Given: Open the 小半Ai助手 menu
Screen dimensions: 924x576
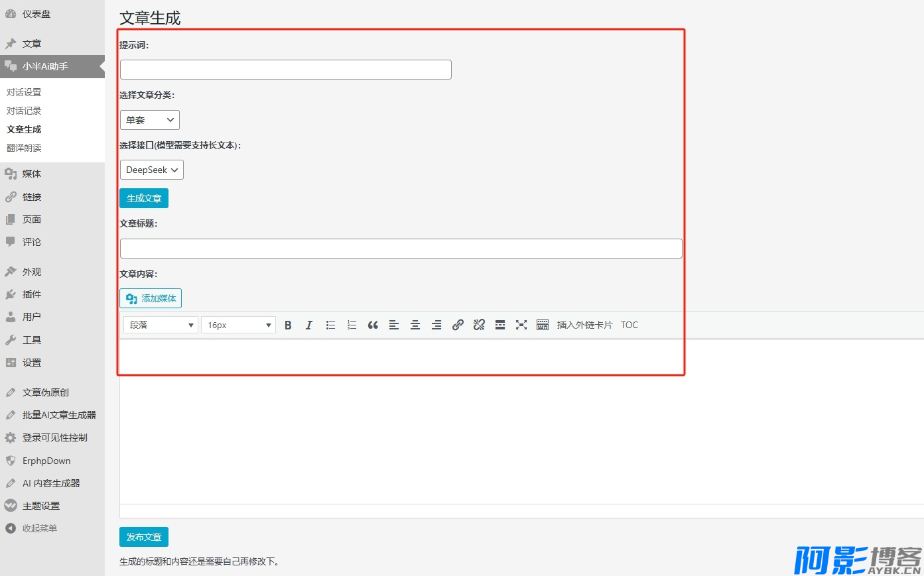Looking at the screenshot, I should pos(52,66).
